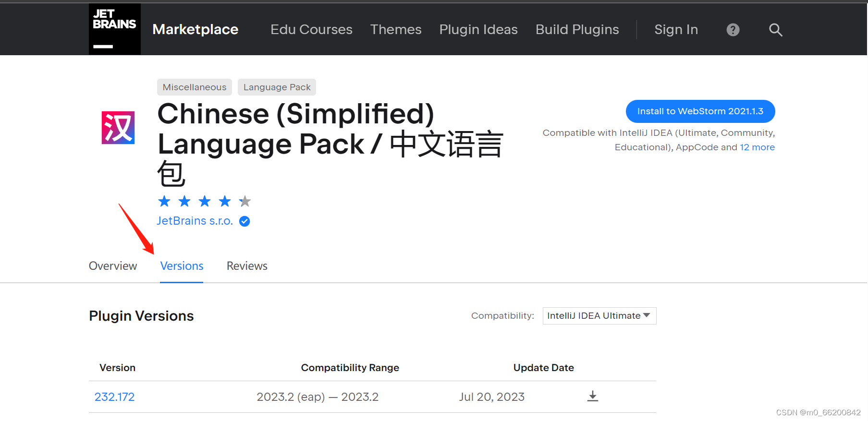Open Themes menu item
868x421 pixels.
(396, 29)
